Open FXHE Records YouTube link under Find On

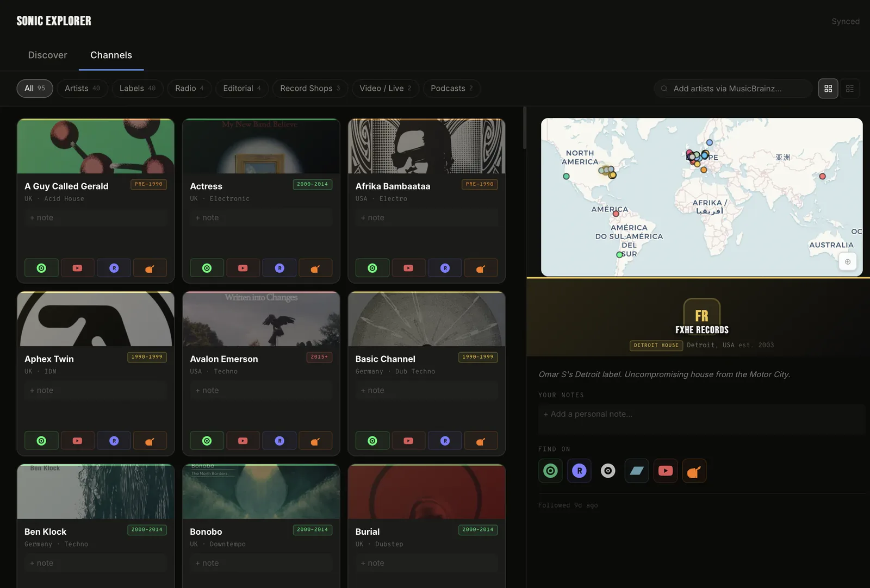pos(666,471)
